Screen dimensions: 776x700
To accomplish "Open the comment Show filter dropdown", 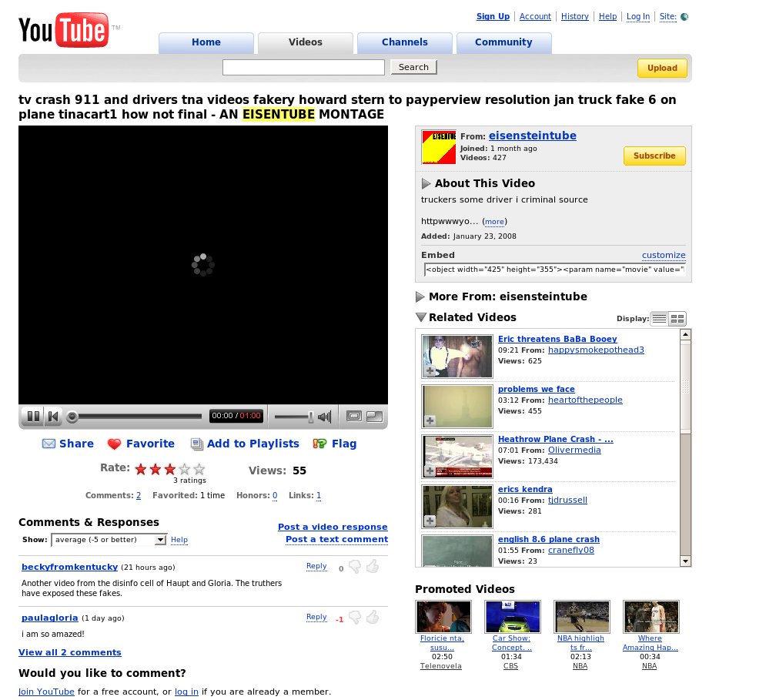I will [109, 540].
